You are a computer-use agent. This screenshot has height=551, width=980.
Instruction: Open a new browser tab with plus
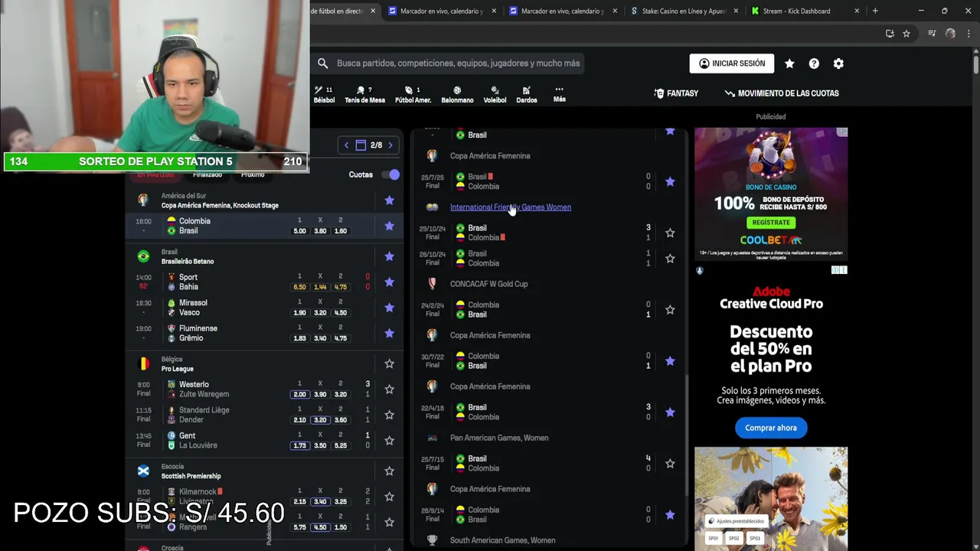(875, 11)
